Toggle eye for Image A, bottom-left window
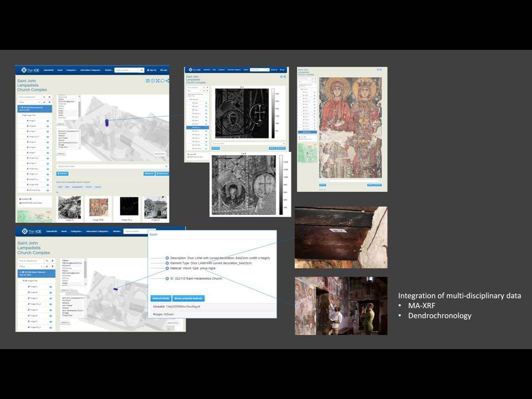 (50, 287)
